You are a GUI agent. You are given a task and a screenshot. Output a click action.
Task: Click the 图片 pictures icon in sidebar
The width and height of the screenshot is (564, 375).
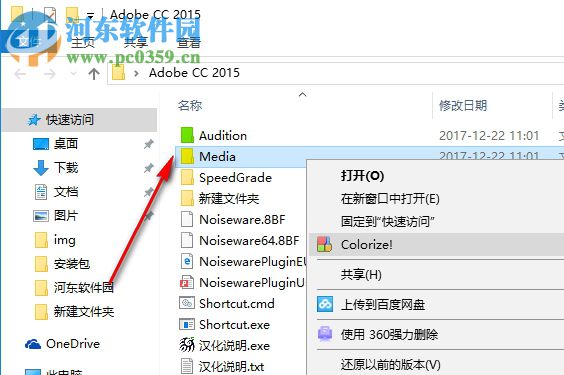coord(41,216)
